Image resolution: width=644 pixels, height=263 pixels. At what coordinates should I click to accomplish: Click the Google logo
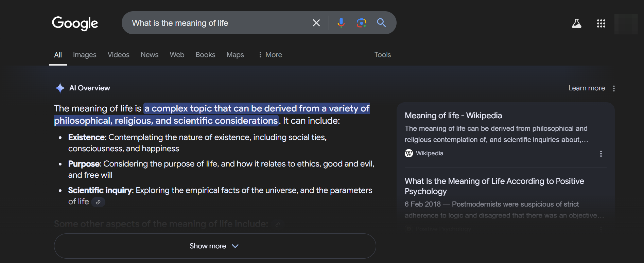point(75,23)
